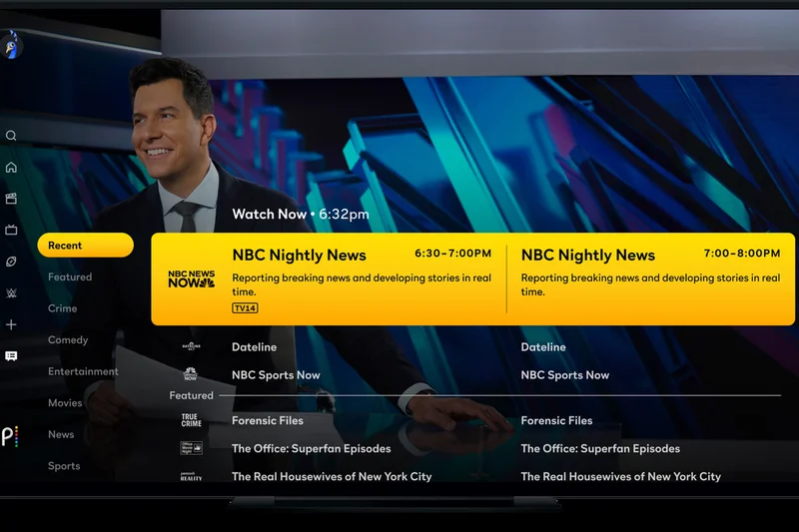The width and height of the screenshot is (799, 532).
Task: Open the News category
Action: (x=61, y=434)
